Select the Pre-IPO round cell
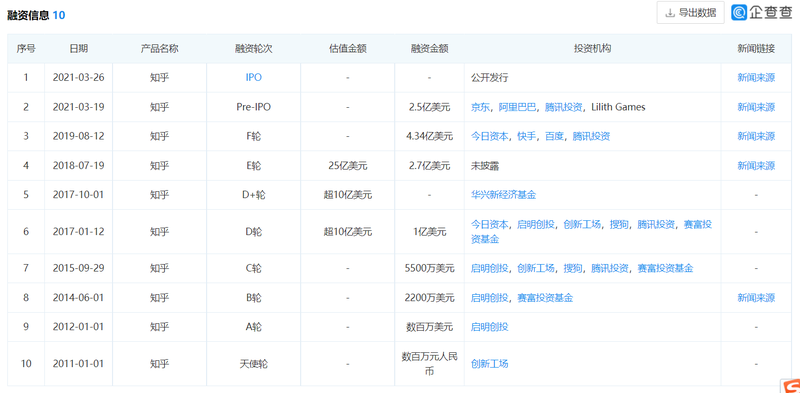 pyautogui.click(x=254, y=107)
